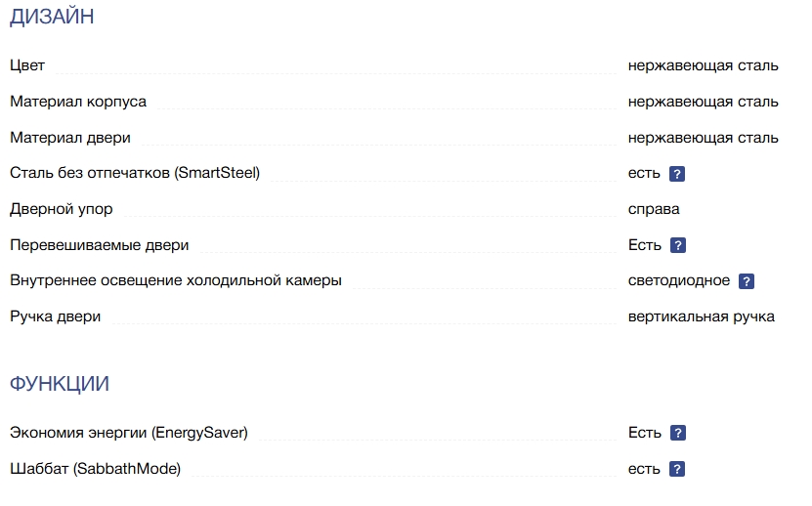
Task: Click the Материал корпуса label
Action: point(78,102)
